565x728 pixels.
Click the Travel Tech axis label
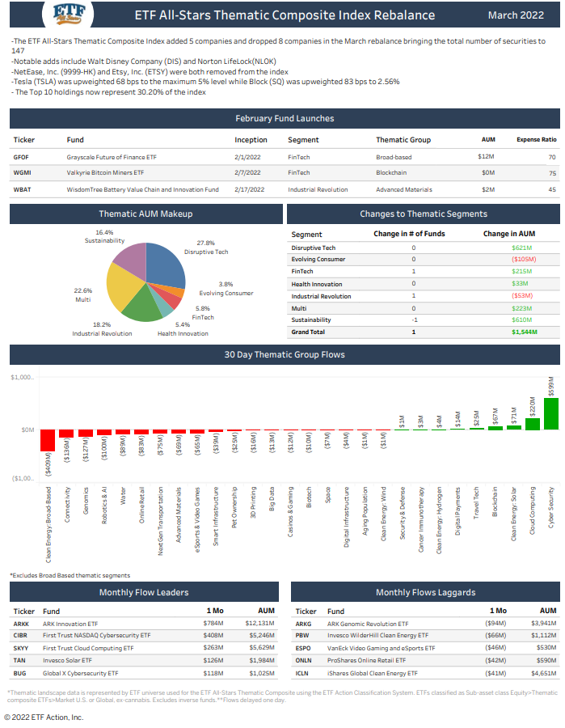pyautogui.click(x=476, y=503)
